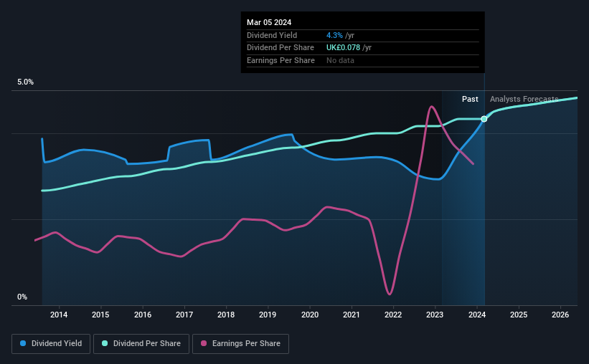The height and width of the screenshot is (364, 589).
Task: Toggle the Dividend Yield legend button
Action: coord(51,344)
